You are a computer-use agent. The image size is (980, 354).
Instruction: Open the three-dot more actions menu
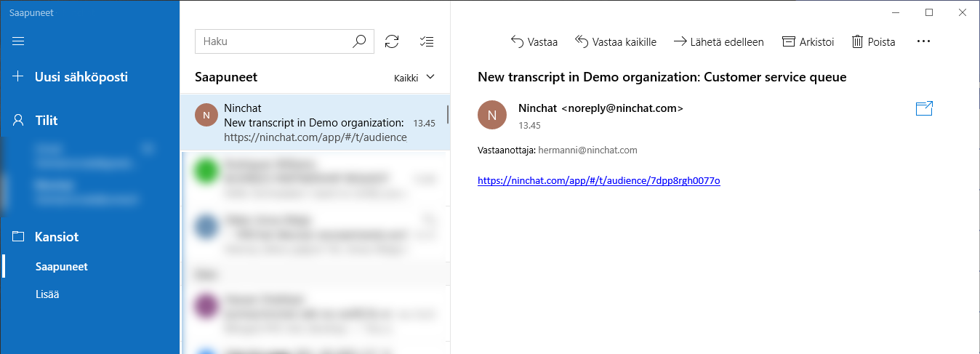(923, 42)
